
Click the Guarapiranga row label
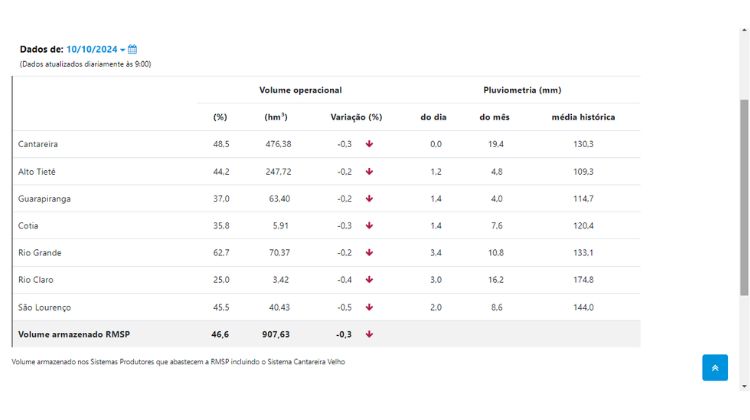(x=44, y=198)
